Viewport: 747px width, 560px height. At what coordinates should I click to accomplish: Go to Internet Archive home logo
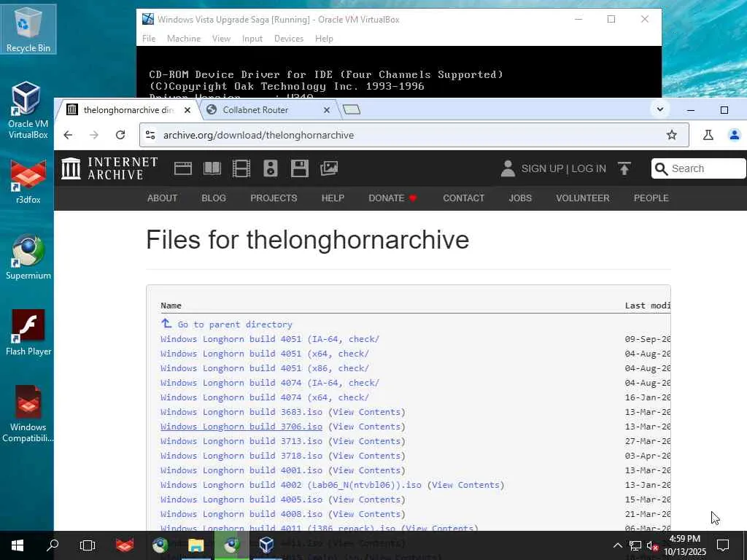tap(109, 168)
